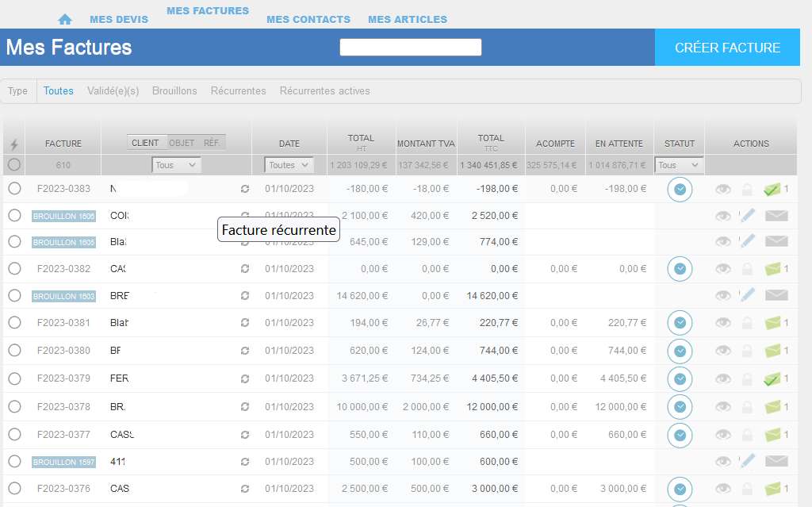Click the CRÉER FACTURE button
The height and width of the screenshot is (507, 812).
click(x=727, y=48)
